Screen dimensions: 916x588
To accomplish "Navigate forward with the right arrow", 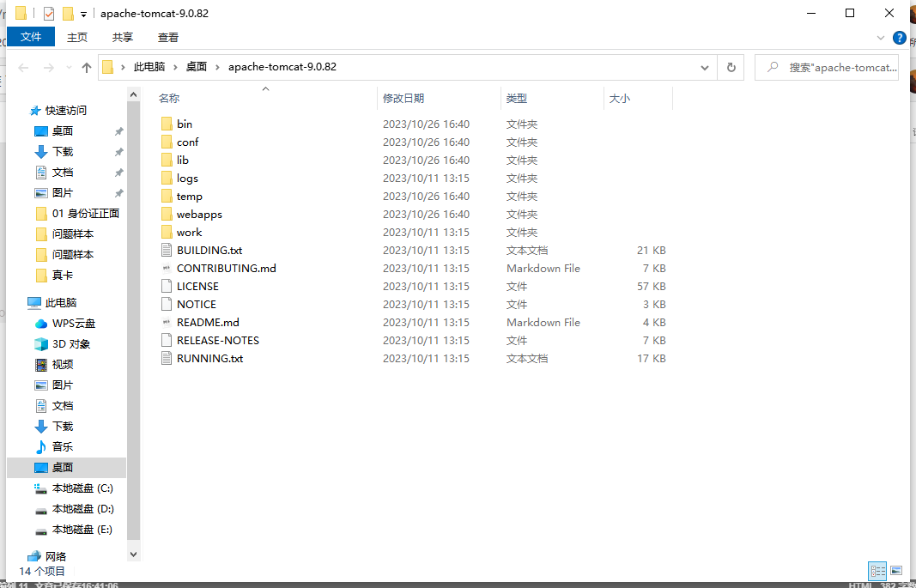I will click(48, 68).
